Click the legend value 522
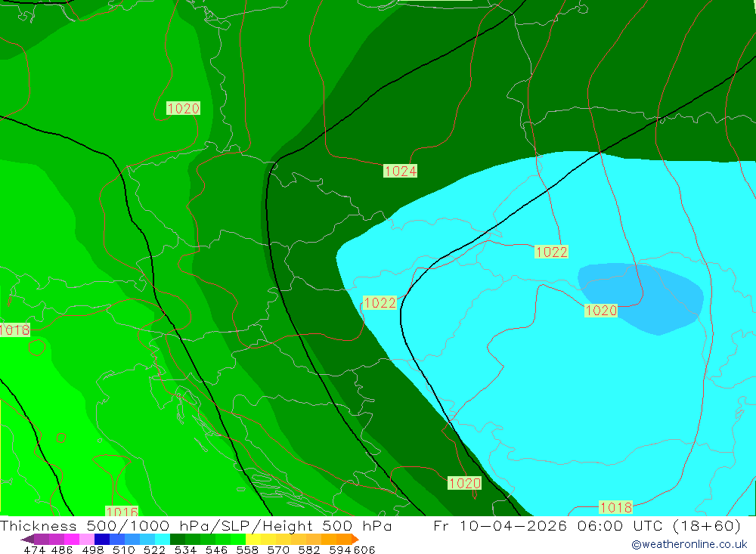Image resolution: width=756 pixels, height=554 pixels. (x=154, y=550)
